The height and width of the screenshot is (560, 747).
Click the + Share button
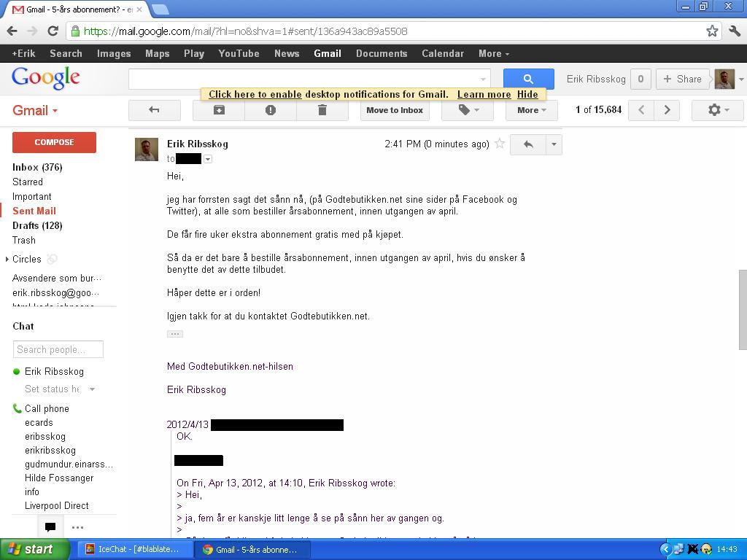[683, 79]
